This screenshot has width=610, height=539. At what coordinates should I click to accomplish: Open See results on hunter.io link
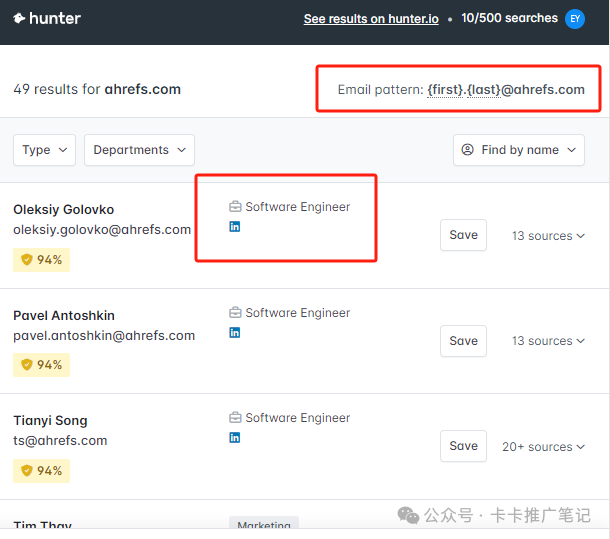point(371,19)
